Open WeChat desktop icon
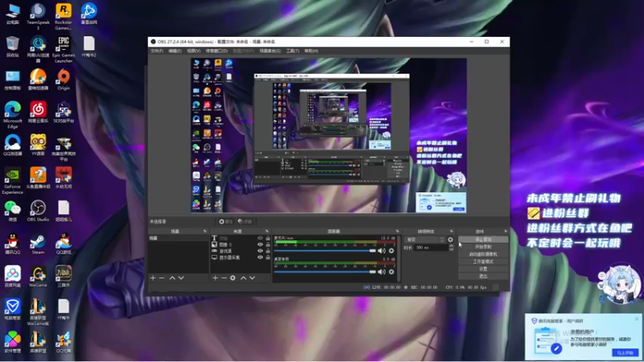The image size is (644, 362). (x=12, y=211)
